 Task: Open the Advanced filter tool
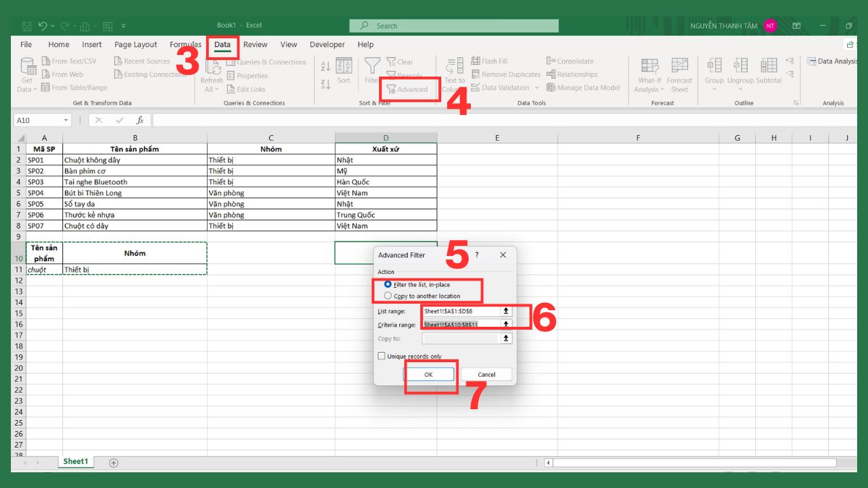(409, 90)
